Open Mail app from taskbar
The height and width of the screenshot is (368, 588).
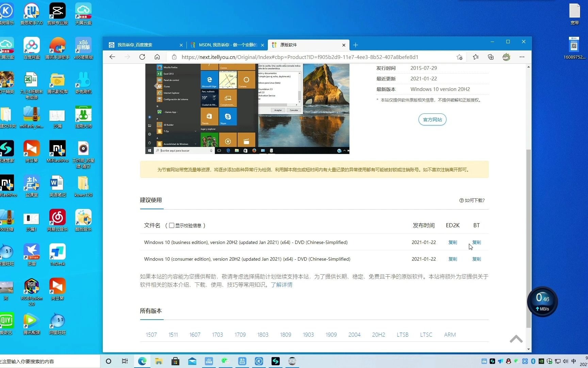tap(192, 361)
